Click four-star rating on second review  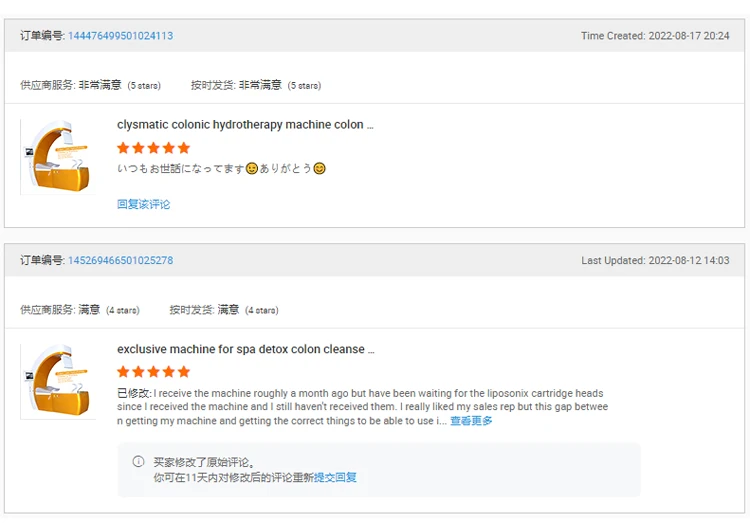tap(153, 372)
